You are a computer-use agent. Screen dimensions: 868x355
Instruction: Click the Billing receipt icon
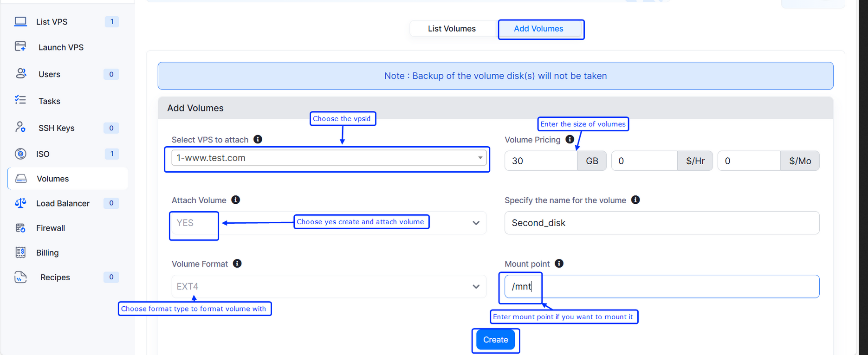pyautogui.click(x=20, y=252)
